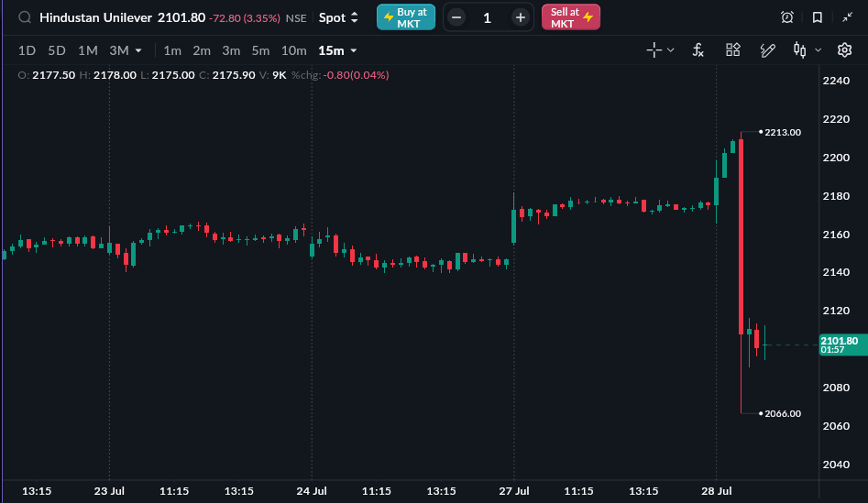Select the candlestick chart type icon
The height and width of the screenshot is (503, 868).
pos(799,50)
